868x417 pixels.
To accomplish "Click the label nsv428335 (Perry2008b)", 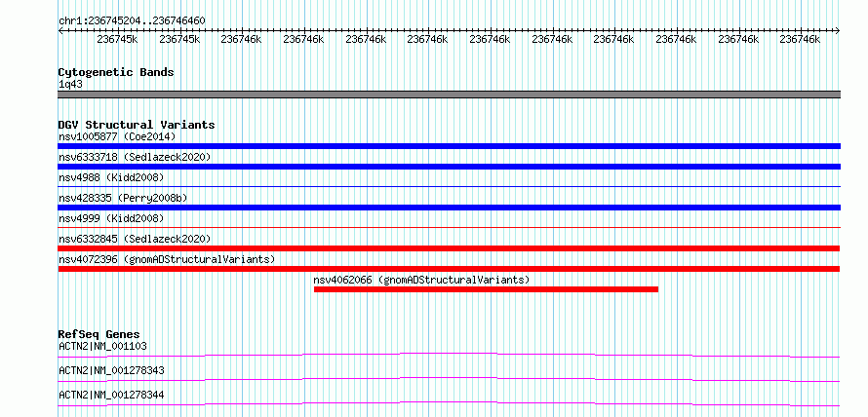I will (121, 198).
